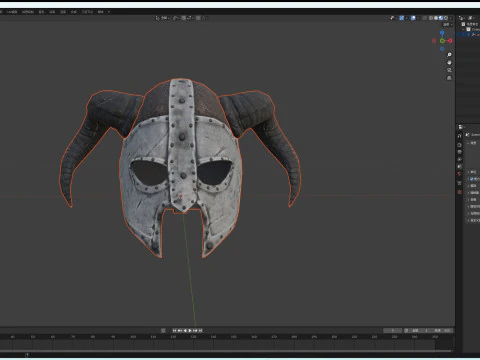
Task: Click the bright red X axis on gizmo
Action: (x=450, y=41)
